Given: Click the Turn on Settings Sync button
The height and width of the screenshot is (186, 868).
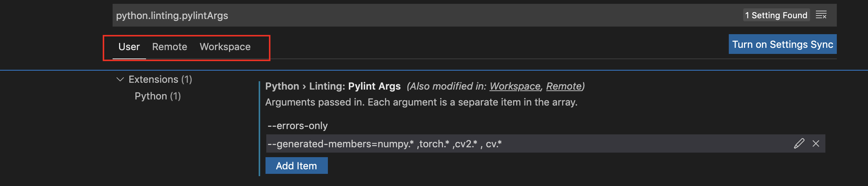Looking at the screenshot, I should point(782,44).
